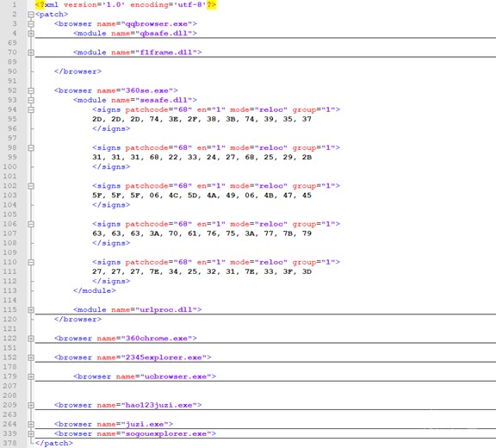The width and height of the screenshot is (496, 448).
Task: Collapse the signs block fold on line 102
Action: (31, 186)
